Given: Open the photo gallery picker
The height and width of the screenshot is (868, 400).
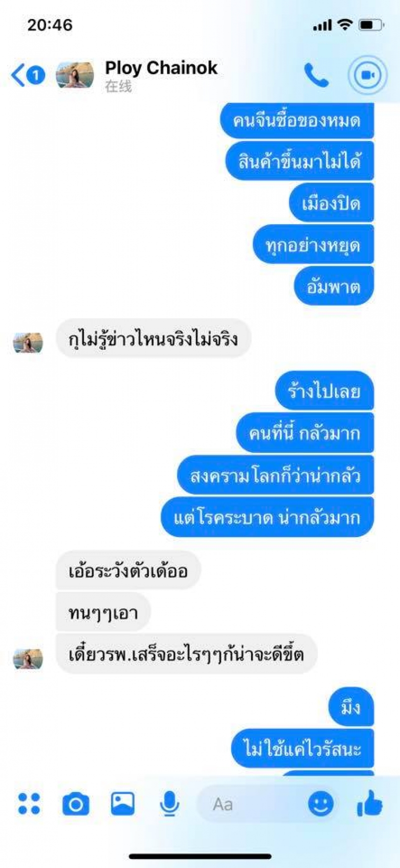Looking at the screenshot, I should [x=122, y=803].
